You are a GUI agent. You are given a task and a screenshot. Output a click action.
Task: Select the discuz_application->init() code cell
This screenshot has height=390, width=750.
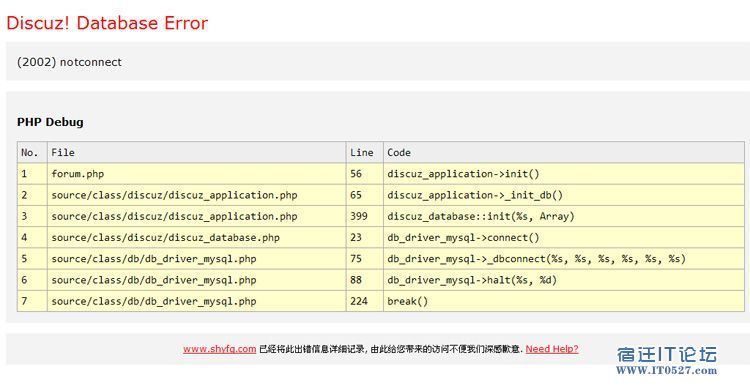pos(564,174)
